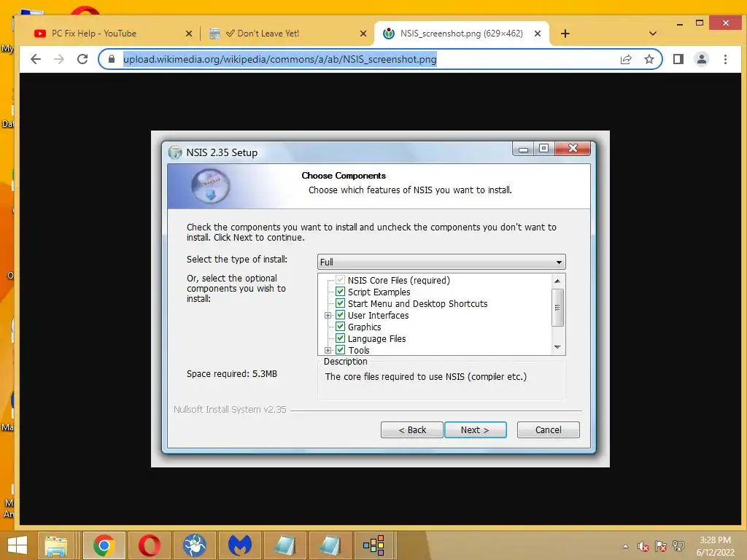The height and width of the screenshot is (560, 747).
Task: Select the Script Examples label
Action: click(379, 292)
